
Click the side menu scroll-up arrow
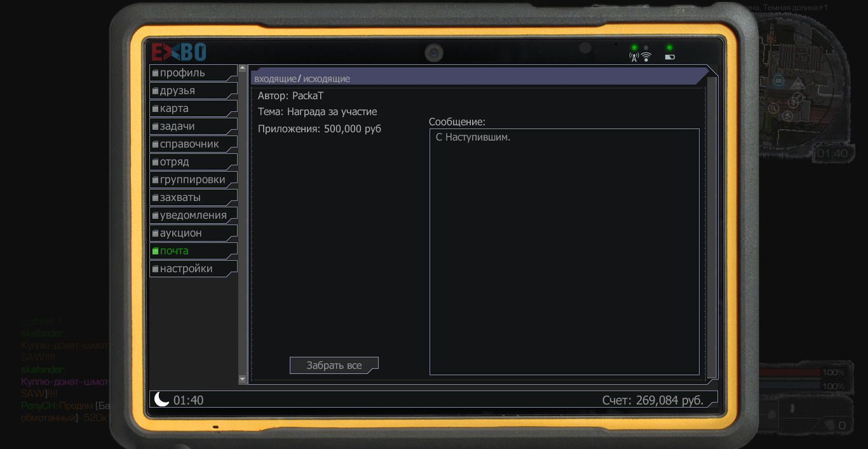(242, 68)
